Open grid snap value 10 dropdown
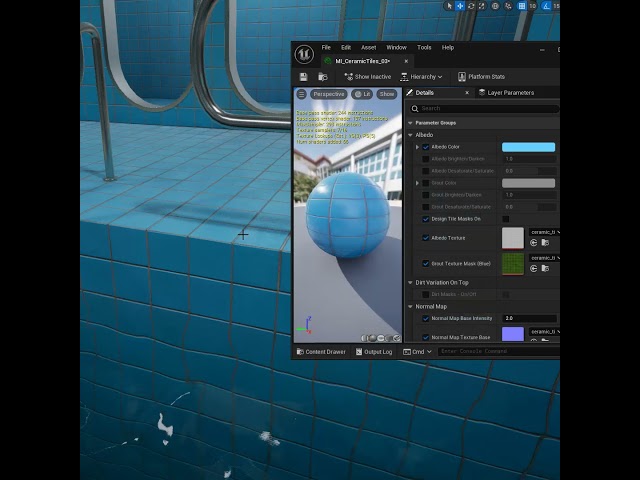Image resolution: width=640 pixels, height=480 pixels. 532,6
